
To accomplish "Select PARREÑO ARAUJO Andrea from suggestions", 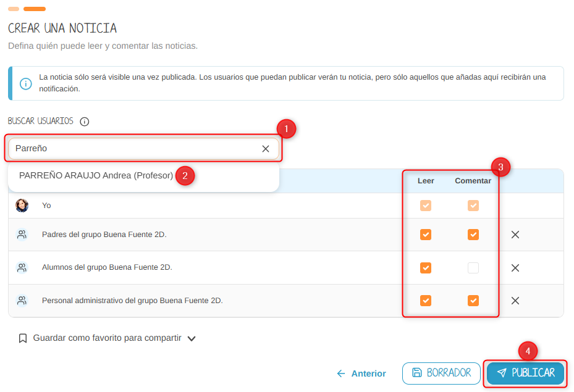I will point(96,175).
